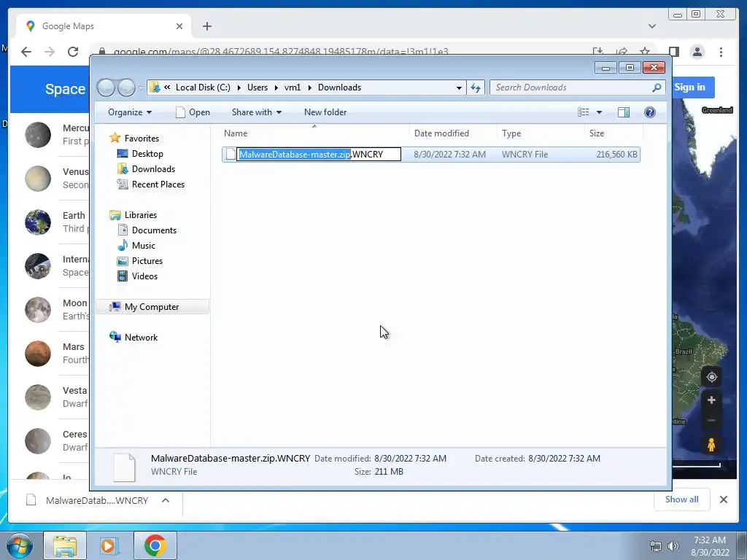The height and width of the screenshot is (560, 747).
Task: Click Explorer's Forward navigation button
Action: (126, 87)
